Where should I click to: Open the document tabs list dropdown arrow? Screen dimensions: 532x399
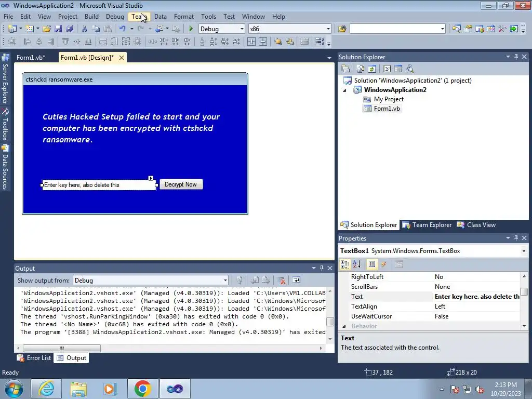(x=329, y=58)
